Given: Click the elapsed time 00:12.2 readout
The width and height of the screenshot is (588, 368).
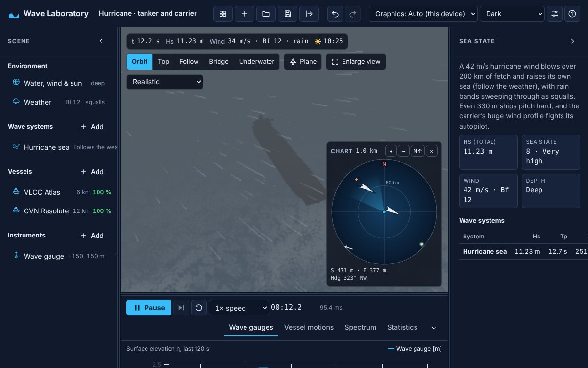Looking at the screenshot, I should (x=287, y=308).
